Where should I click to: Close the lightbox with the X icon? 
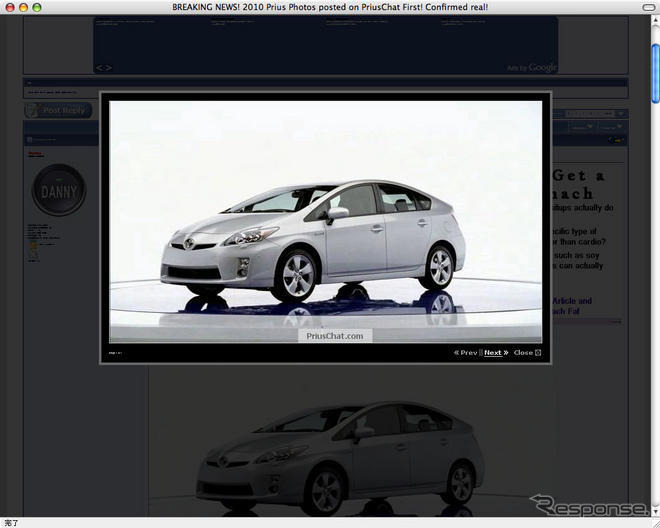click(538, 353)
